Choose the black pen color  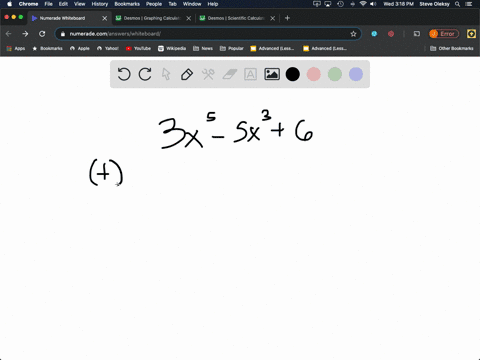pyautogui.click(x=293, y=74)
